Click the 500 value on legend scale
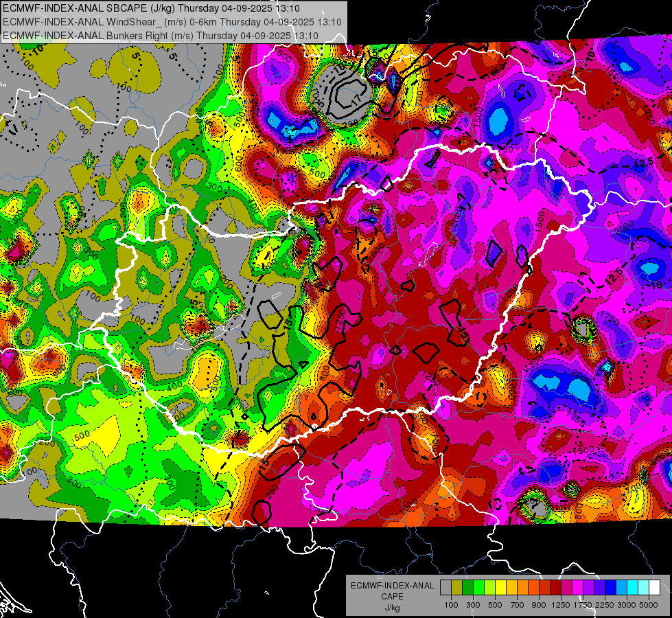The image size is (672, 618). click(x=495, y=605)
